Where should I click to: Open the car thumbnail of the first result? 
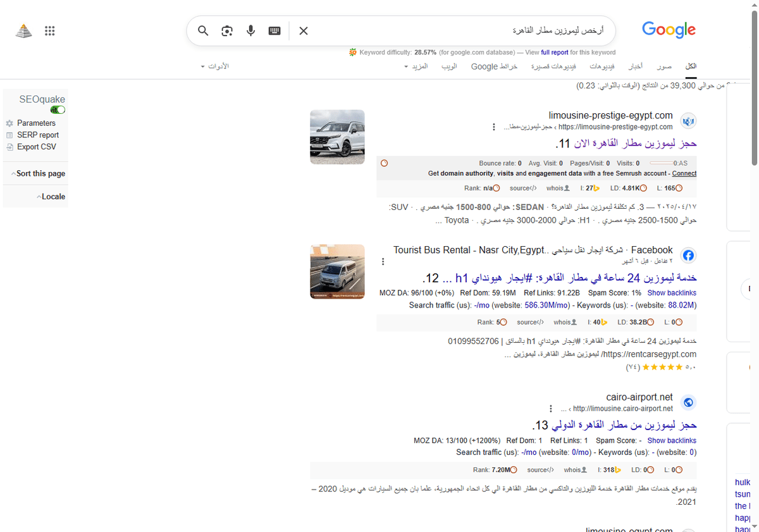tap(337, 137)
